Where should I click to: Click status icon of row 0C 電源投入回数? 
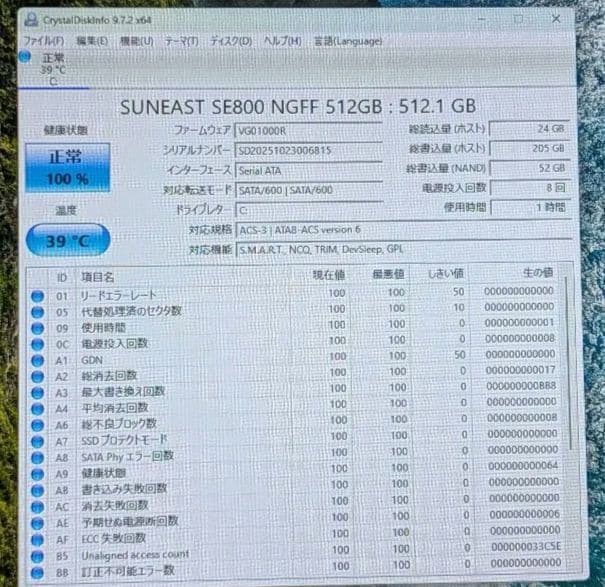pos(37,344)
